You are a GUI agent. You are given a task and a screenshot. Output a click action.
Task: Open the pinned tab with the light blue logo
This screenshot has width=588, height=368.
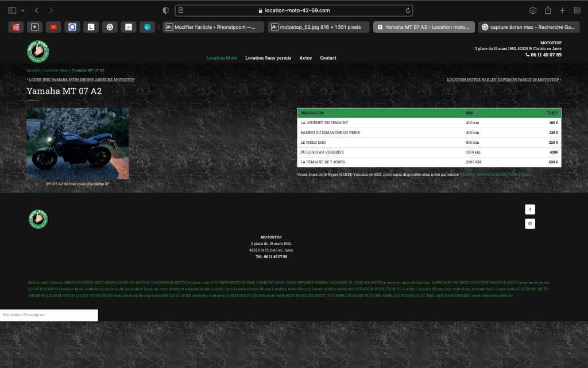click(128, 27)
